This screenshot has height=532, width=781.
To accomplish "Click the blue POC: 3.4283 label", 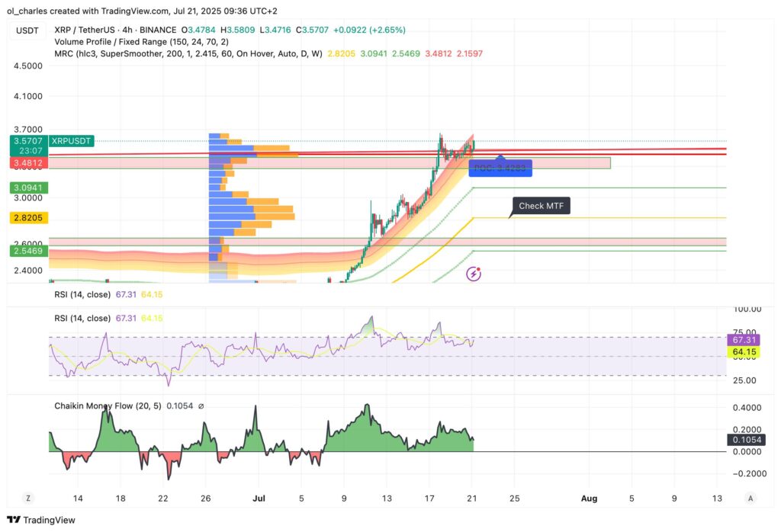I will pyautogui.click(x=500, y=168).
